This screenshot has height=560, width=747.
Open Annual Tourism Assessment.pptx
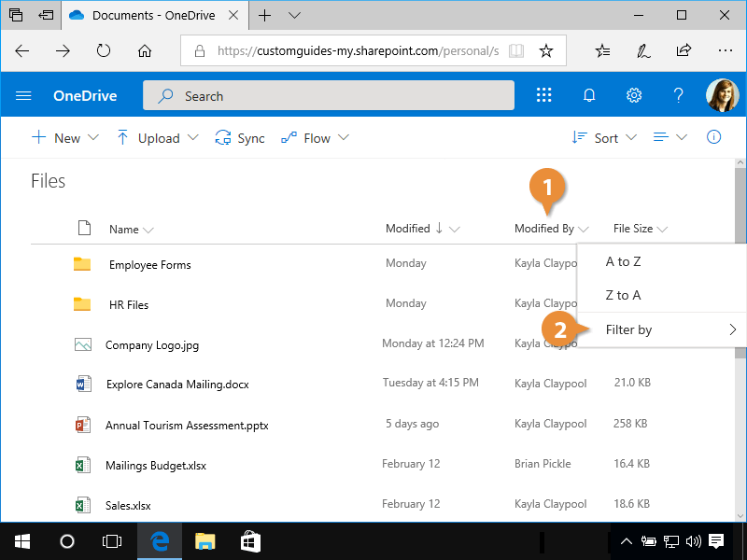click(x=187, y=426)
